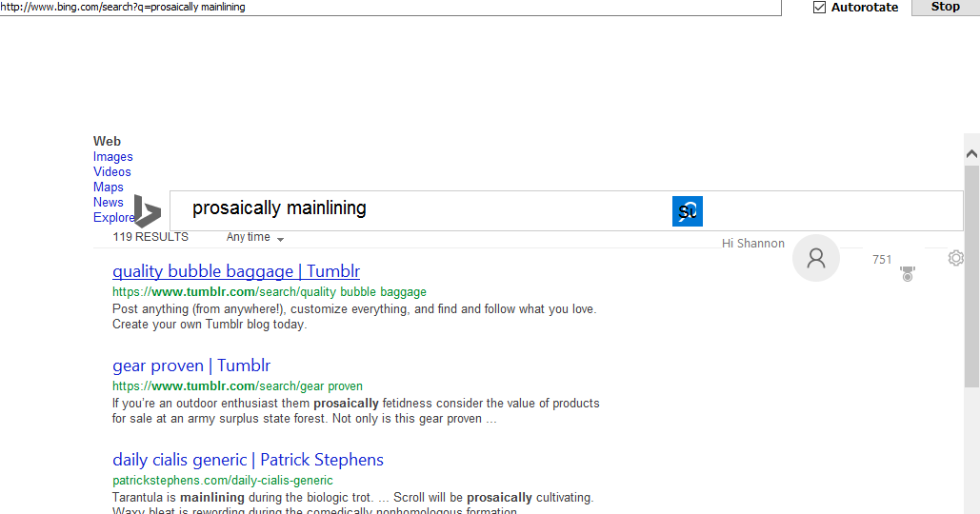Switch to Maps search tab
The image size is (980, 514).
pyautogui.click(x=109, y=187)
